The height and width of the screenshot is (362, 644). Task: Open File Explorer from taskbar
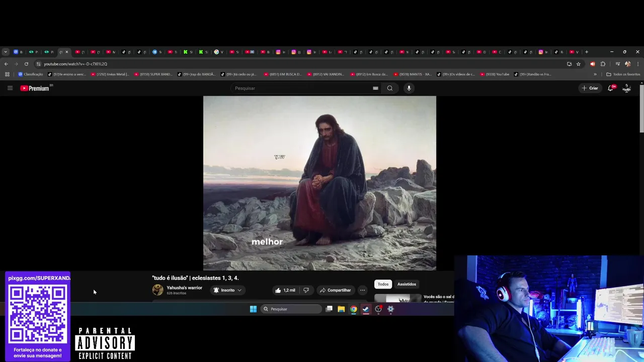341,309
